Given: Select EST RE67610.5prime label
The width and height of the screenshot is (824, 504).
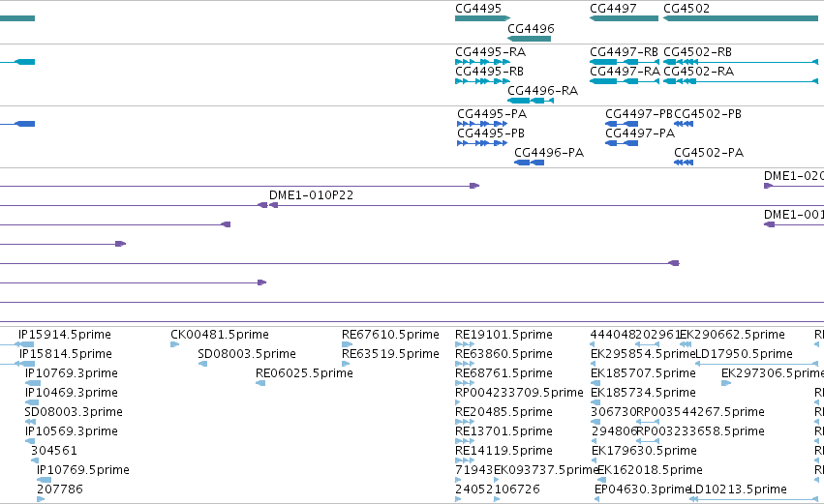Looking at the screenshot, I should click(390, 335).
